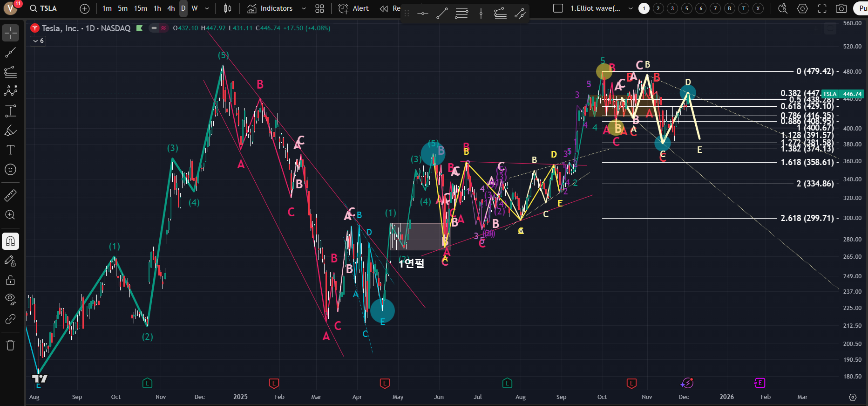
Task: Expand the time interval dropdown arrow
Action: 207,8
